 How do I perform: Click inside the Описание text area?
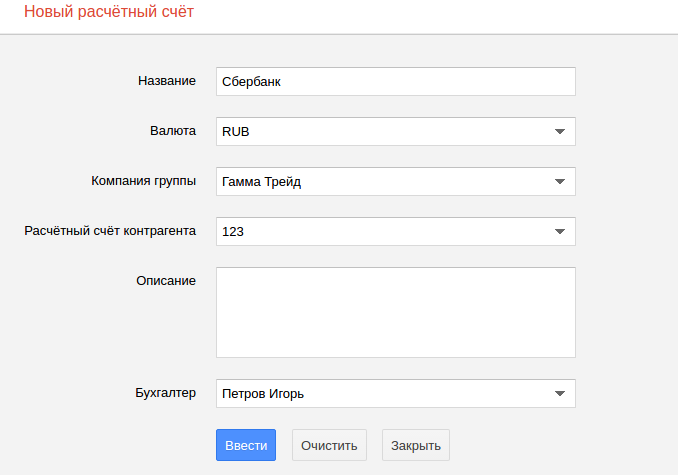click(395, 312)
